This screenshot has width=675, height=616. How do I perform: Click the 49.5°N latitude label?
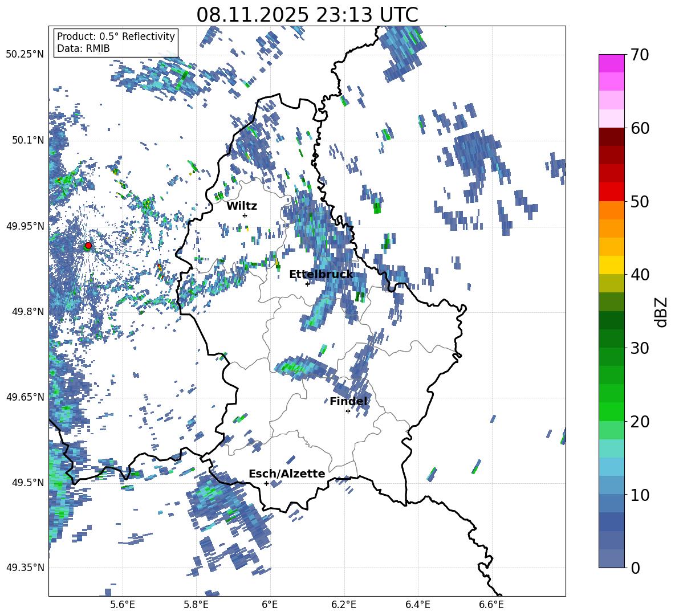point(28,482)
